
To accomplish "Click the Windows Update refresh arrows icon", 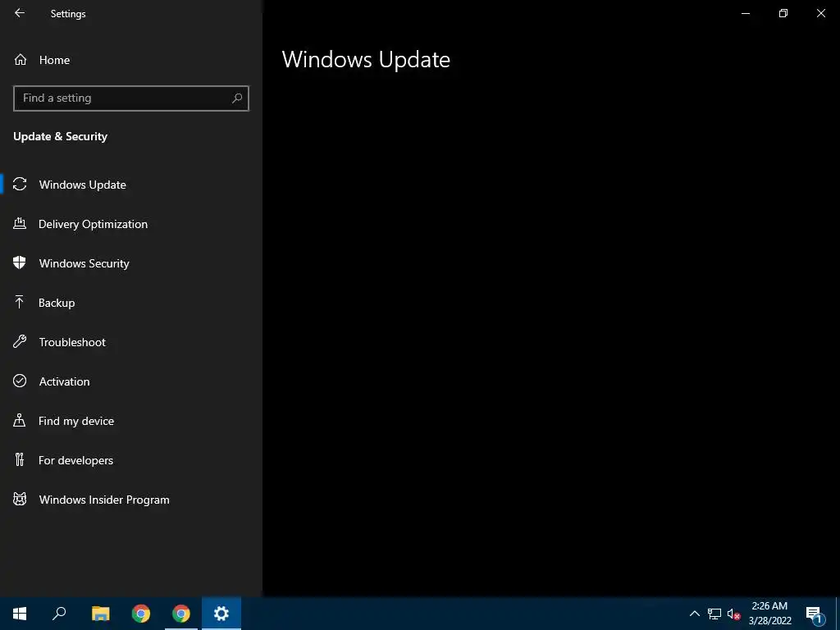I will [x=20, y=185].
